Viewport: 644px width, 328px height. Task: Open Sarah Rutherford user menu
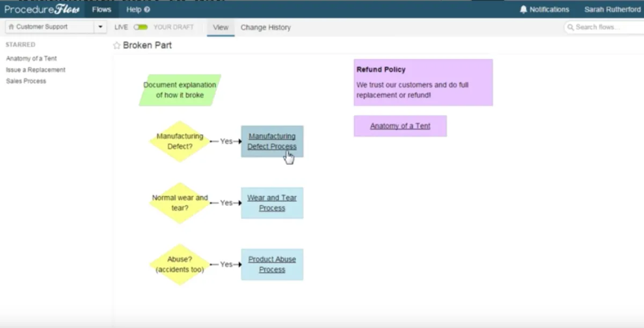[612, 9]
